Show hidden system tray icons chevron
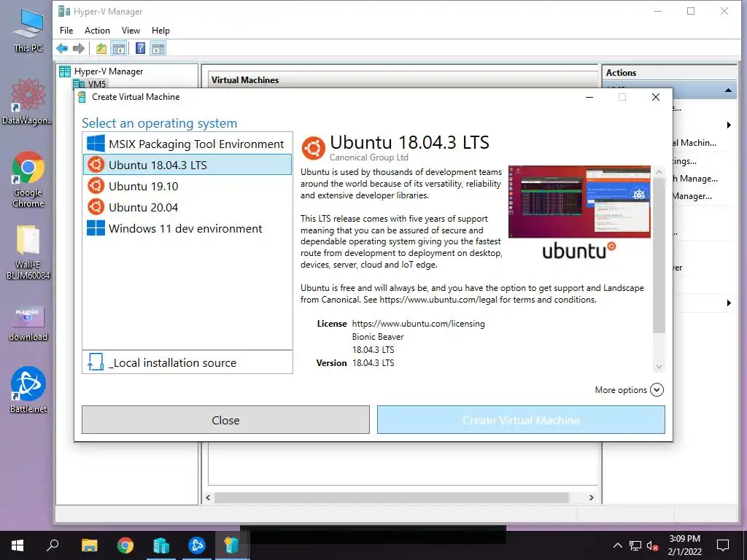The width and height of the screenshot is (747, 560). [617, 545]
